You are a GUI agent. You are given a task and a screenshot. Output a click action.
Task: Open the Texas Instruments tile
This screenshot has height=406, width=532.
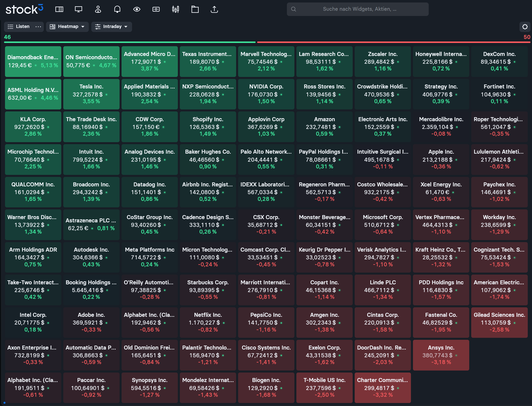click(x=208, y=61)
